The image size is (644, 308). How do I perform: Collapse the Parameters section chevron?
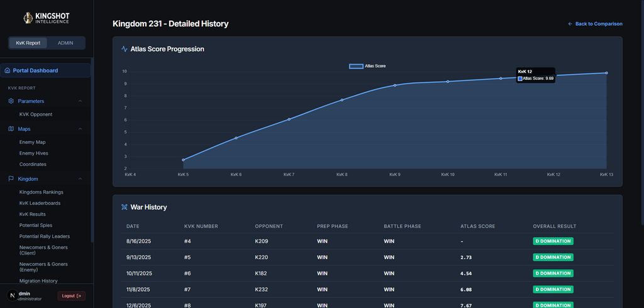80,101
